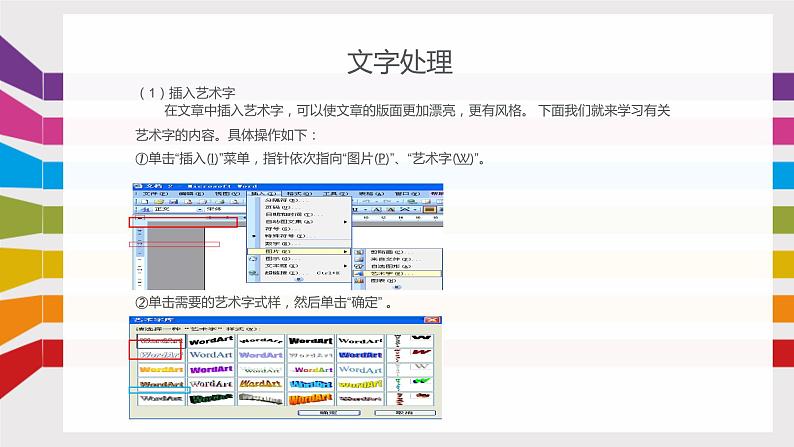Image resolution: width=794 pixels, height=447 pixels.
Task: Pick the multicolor purple-orange WordArt style
Action: (310, 370)
